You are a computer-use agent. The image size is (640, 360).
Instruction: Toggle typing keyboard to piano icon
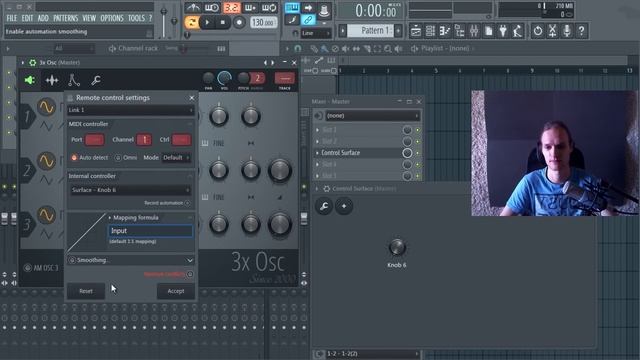[x=292, y=7]
